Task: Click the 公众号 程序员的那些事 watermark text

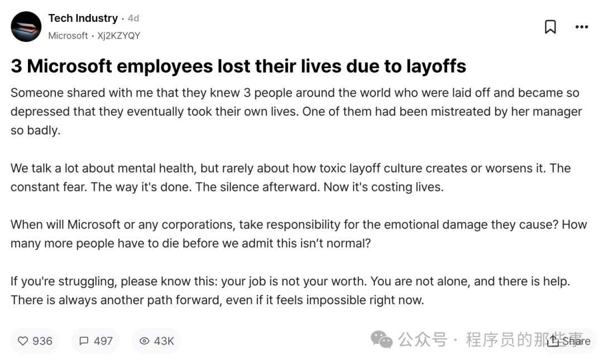Action: (490, 339)
